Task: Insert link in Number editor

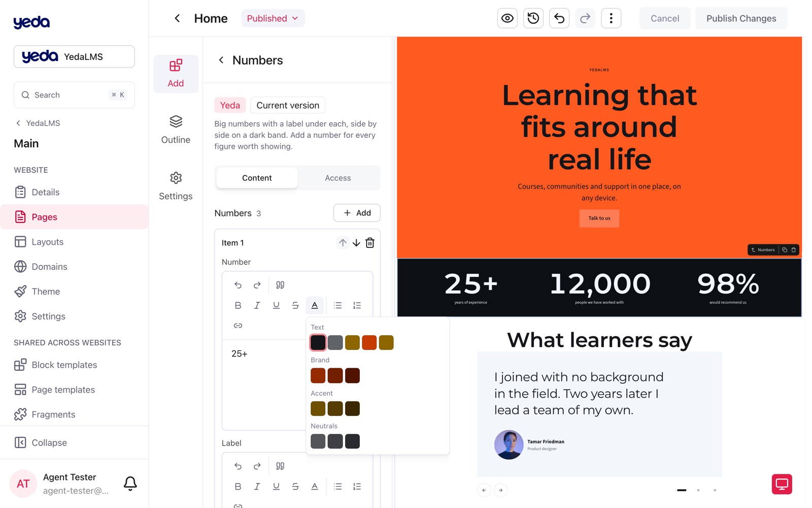Action: pyautogui.click(x=238, y=326)
